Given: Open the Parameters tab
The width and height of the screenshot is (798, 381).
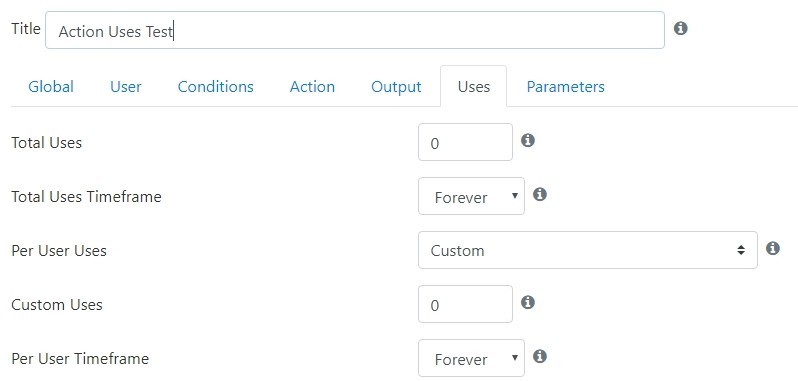Looking at the screenshot, I should point(565,86).
